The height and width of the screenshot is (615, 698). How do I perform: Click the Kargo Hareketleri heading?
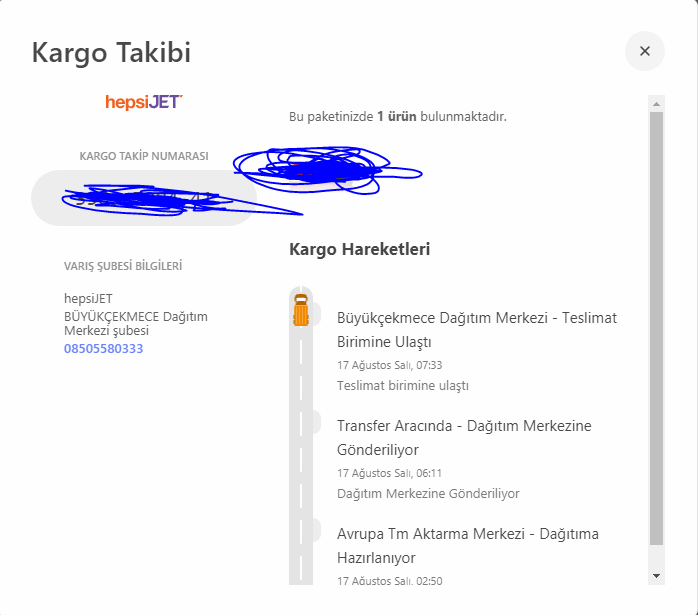[359, 249]
